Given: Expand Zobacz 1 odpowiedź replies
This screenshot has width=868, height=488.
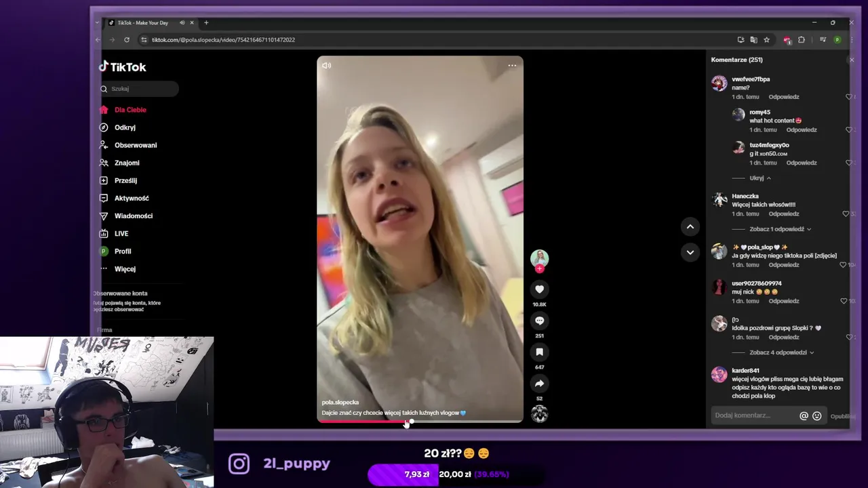Looking at the screenshot, I should [780, 229].
